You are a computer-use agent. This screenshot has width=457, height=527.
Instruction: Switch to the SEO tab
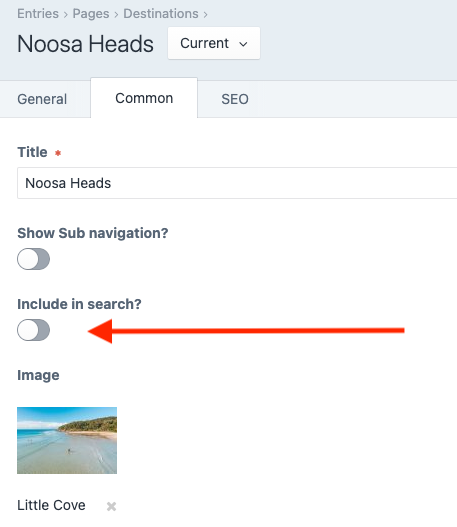click(235, 99)
